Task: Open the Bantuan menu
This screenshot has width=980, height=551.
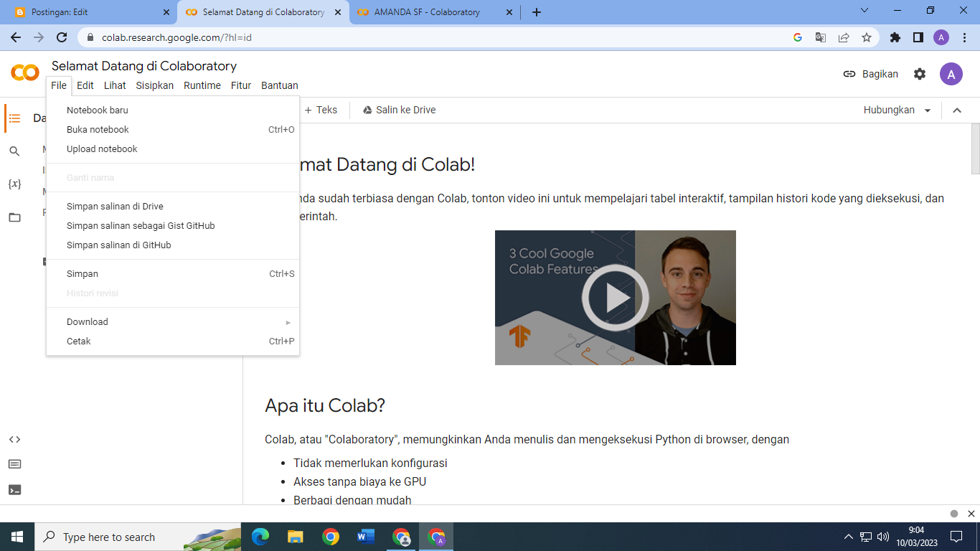Action: (280, 85)
